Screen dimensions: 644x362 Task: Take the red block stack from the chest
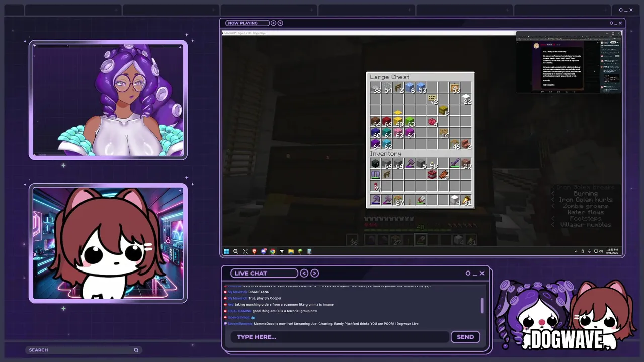(387, 121)
